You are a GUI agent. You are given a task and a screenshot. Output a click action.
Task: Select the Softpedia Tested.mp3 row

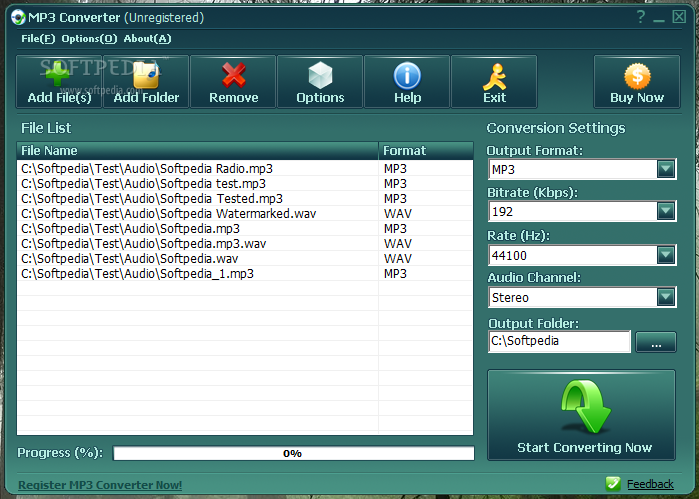pos(245,198)
